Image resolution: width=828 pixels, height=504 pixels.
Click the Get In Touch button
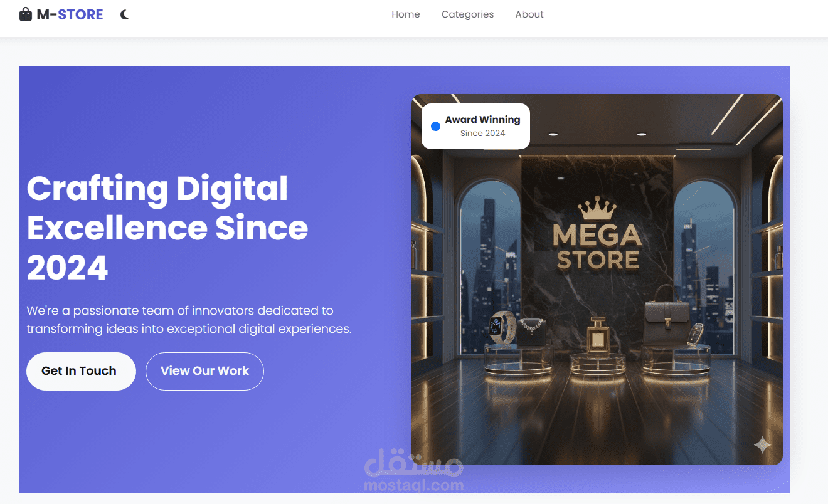81,371
